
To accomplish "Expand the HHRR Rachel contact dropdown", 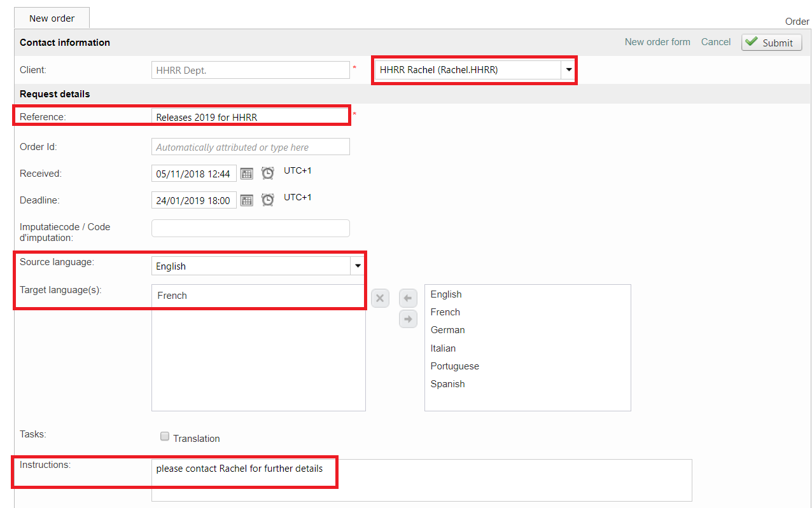I will 568,70.
